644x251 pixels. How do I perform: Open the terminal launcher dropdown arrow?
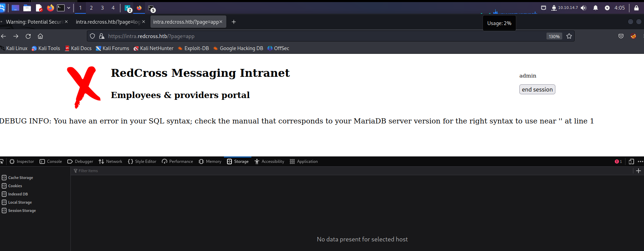click(69, 8)
